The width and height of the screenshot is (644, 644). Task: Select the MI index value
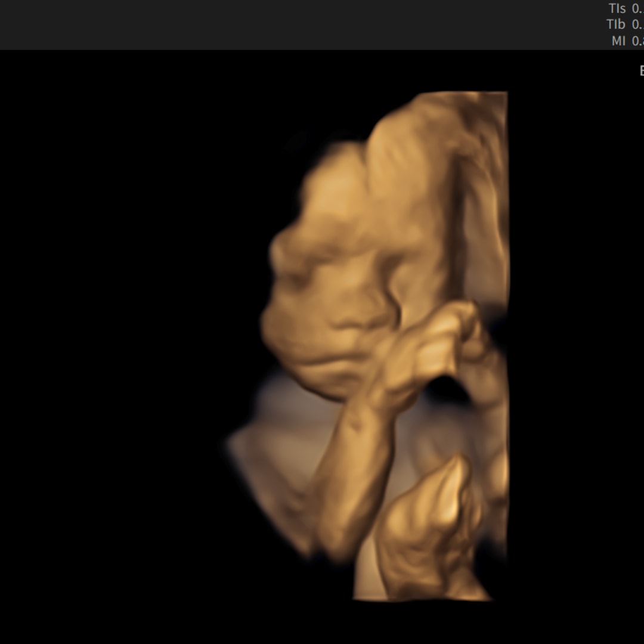(638, 41)
